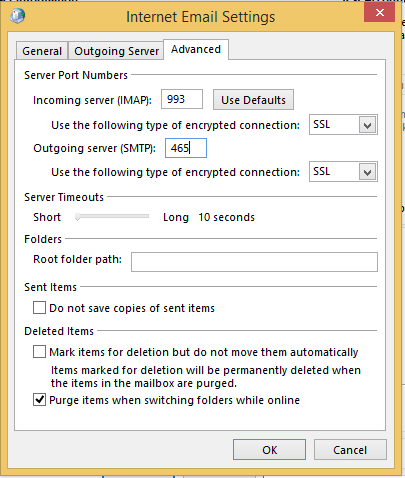
Task: Open the IMAP encrypted connection type dropdown
Action: click(343, 125)
